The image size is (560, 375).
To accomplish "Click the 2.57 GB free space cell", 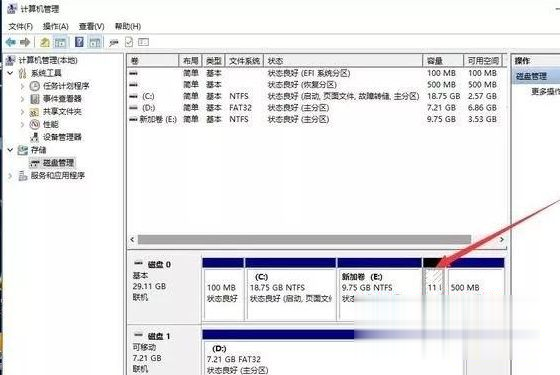I will pyautogui.click(x=482, y=96).
